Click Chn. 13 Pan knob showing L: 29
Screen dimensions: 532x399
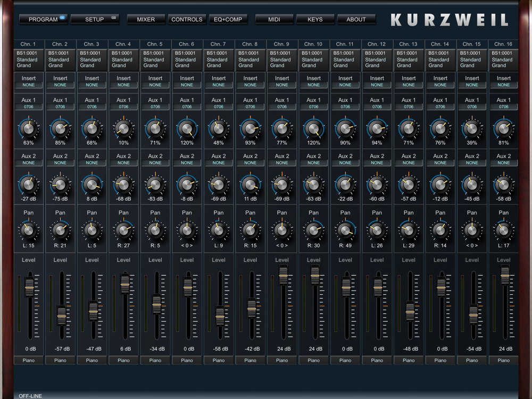point(409,231)
